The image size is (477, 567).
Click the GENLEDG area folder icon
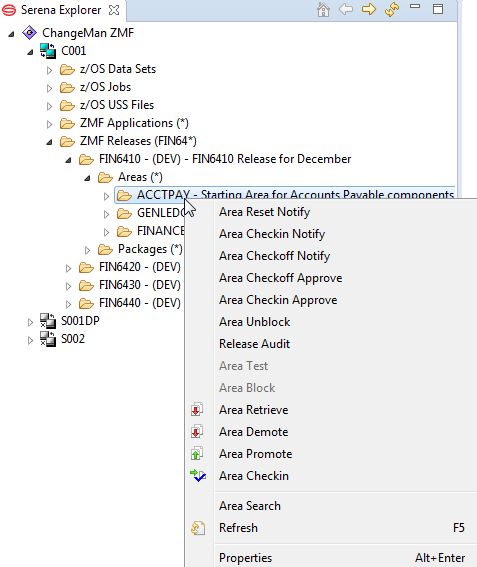tap(124, 213)
